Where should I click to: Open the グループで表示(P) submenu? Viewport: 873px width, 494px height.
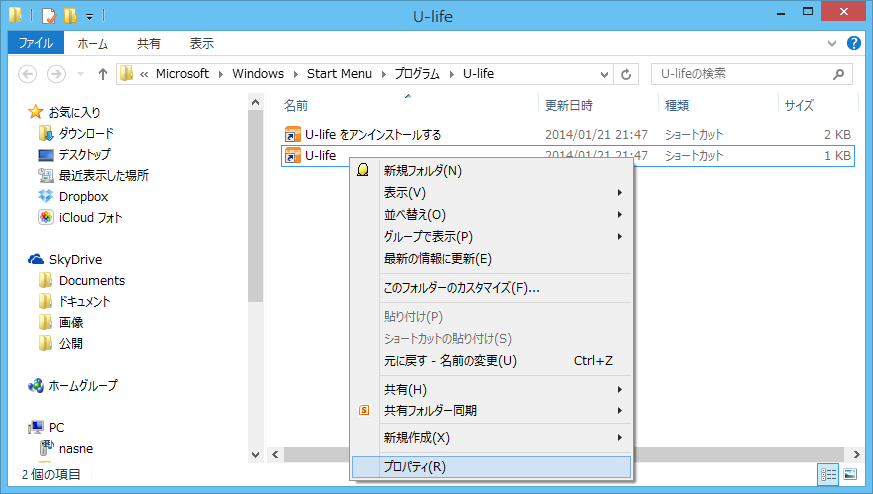(x=492, y=237)
